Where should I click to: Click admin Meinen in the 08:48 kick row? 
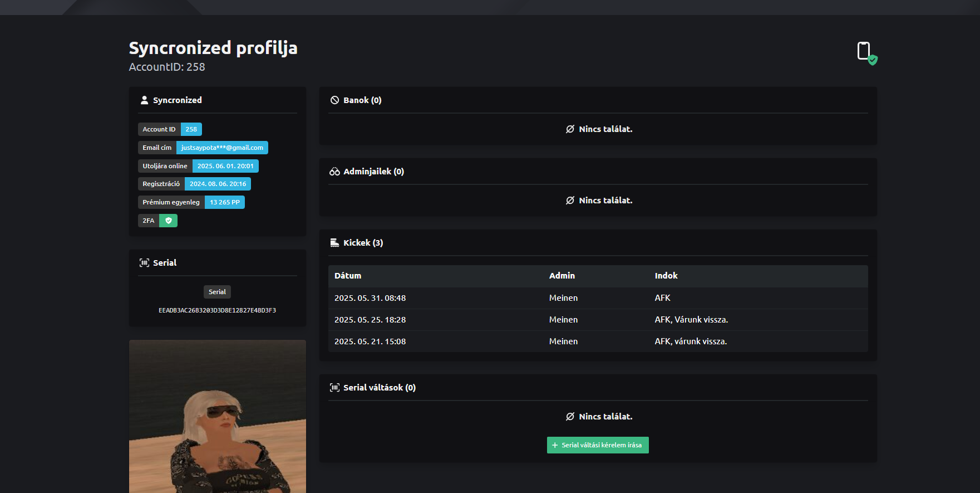pyautogui.click(x=563, y=298)
